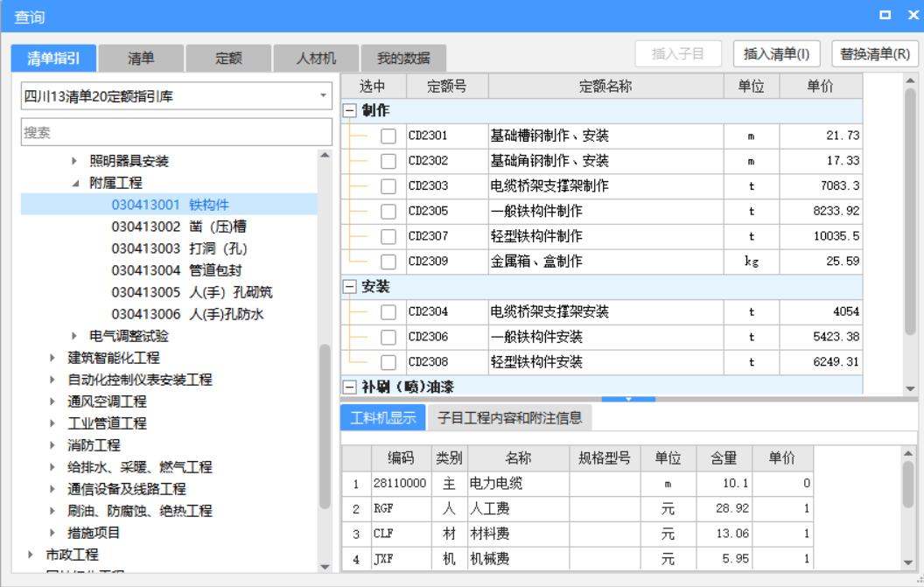Image resolution: width=924 pixels, height=587 pixels.
Task: Select the 人工费 row
Action: [x=577, y=508]
